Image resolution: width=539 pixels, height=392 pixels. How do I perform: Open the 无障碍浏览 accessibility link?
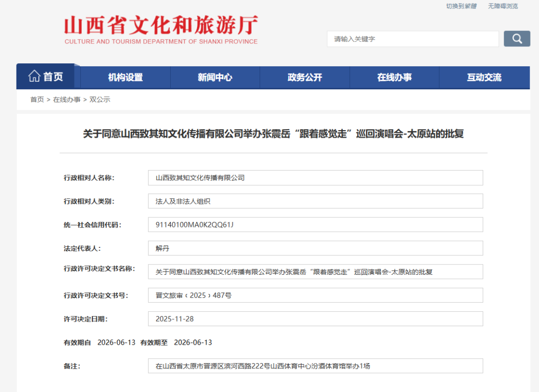pos(503,6)
